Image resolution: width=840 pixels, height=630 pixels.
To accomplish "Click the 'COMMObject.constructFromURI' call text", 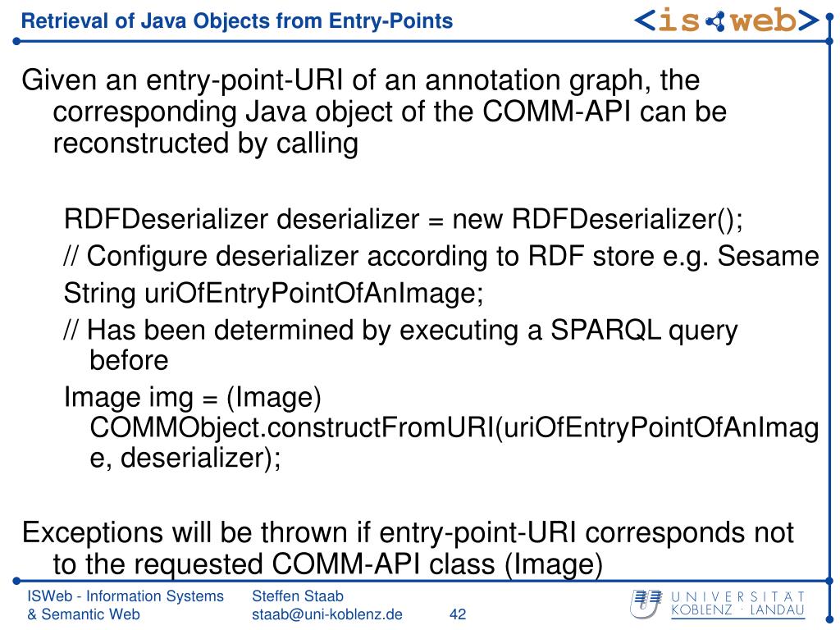I will 291,427.
